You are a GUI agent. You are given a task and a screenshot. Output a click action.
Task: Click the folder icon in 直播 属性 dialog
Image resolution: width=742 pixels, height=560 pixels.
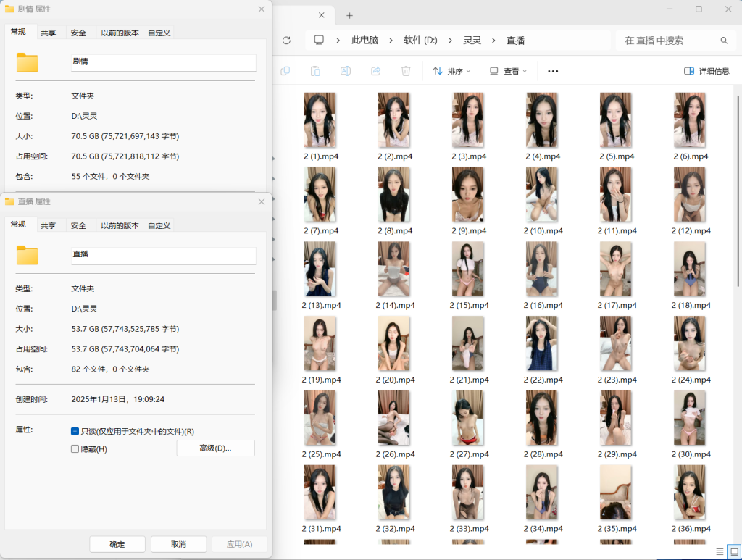coord(28,256)
